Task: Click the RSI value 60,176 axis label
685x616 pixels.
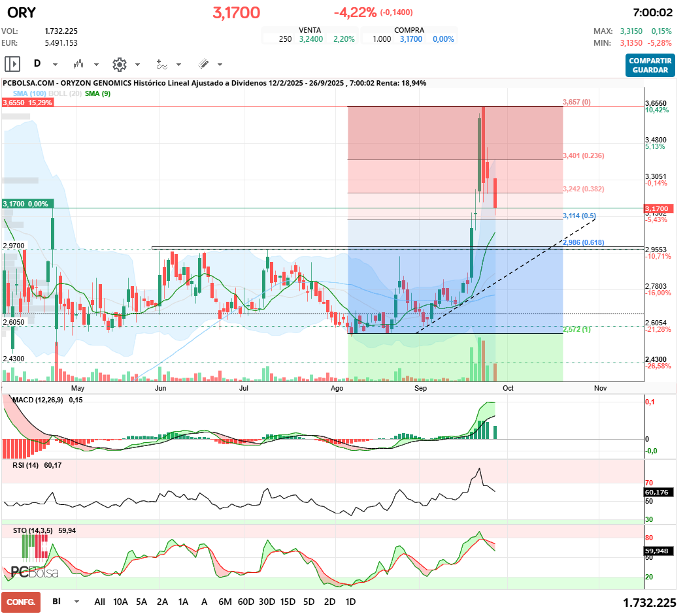Action: 659,492
